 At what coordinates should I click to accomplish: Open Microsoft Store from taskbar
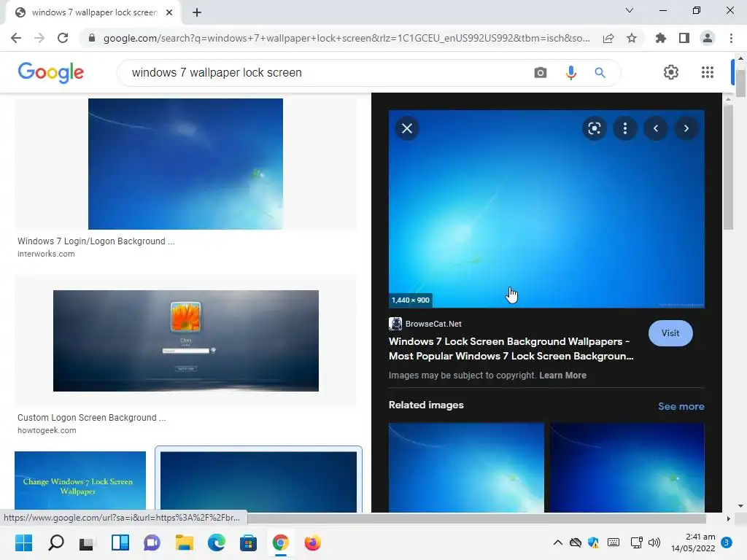248,542
